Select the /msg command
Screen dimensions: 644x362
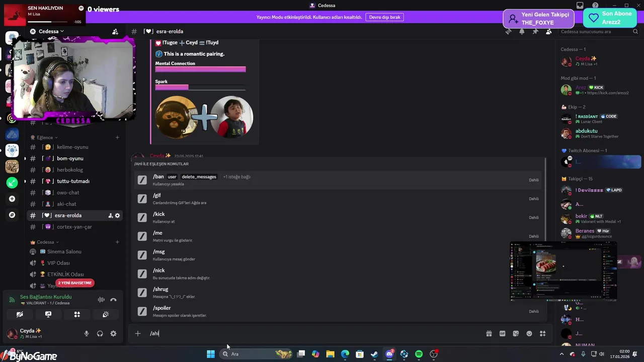pos(339,255)
